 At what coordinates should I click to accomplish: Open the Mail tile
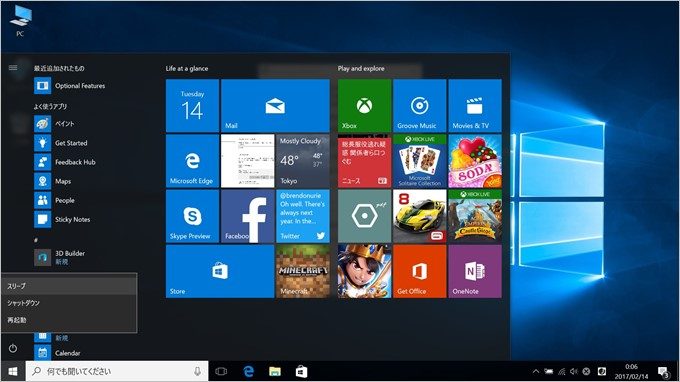coord(275,105)
